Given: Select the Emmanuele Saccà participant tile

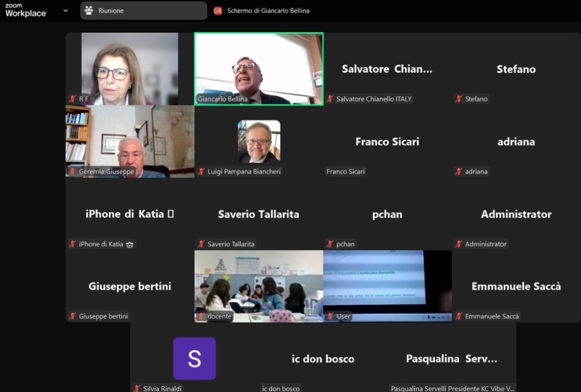Looking at the screenshot, I should pos(516,286).
